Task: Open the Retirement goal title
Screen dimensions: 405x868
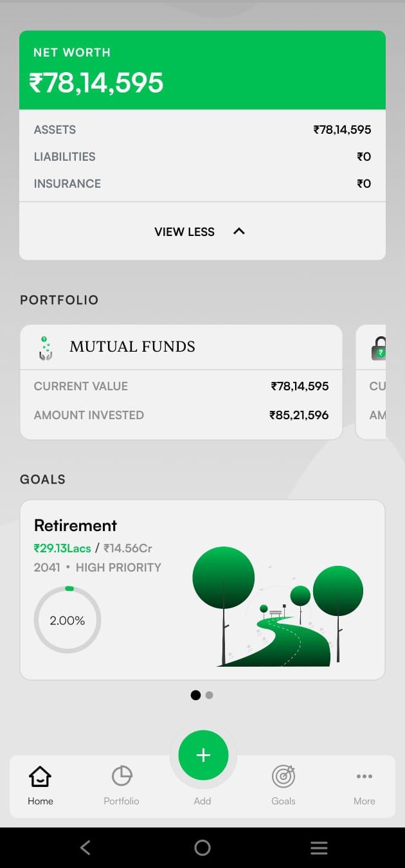Action: pos(76,525)
